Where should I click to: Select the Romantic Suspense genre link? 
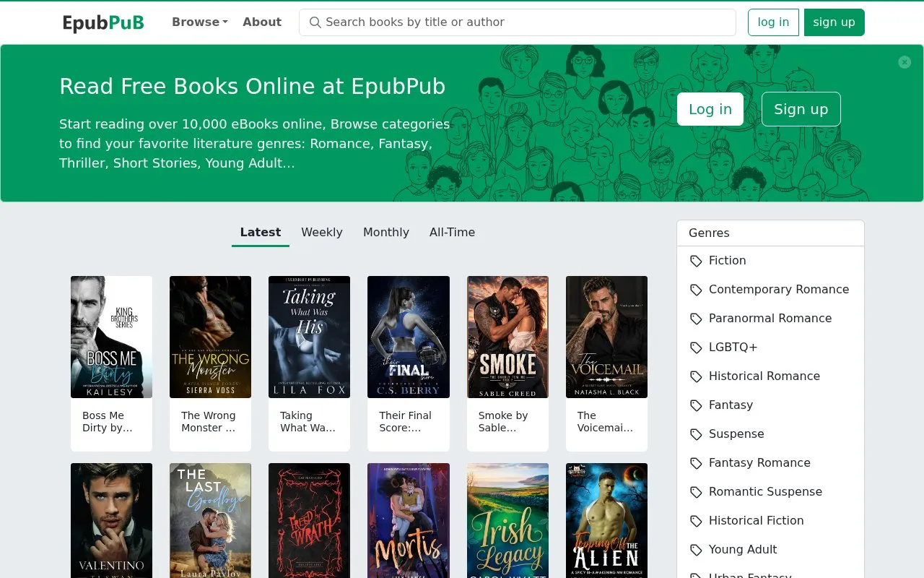tap(765, 491)
